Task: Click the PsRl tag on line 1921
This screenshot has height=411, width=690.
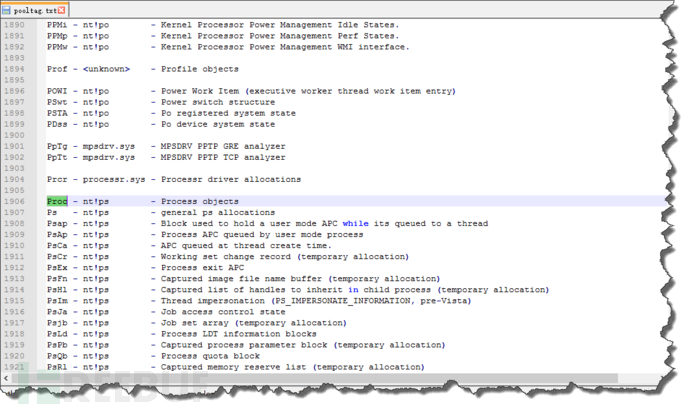Action: 57,367
